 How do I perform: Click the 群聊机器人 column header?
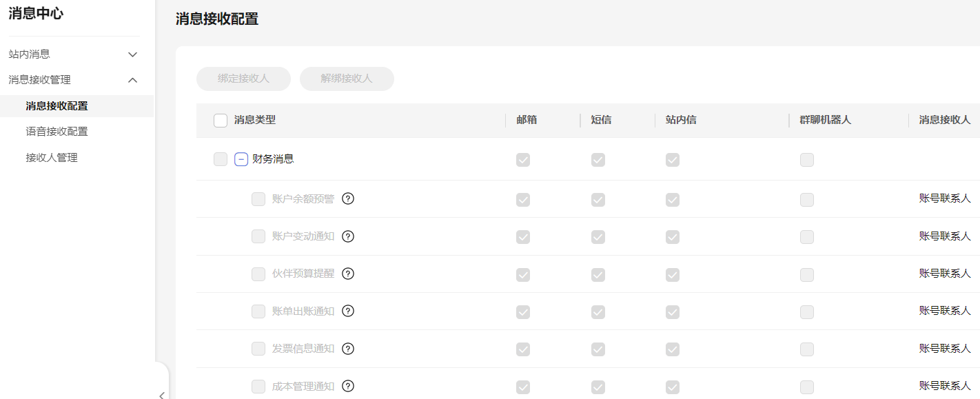coord(826,120)
